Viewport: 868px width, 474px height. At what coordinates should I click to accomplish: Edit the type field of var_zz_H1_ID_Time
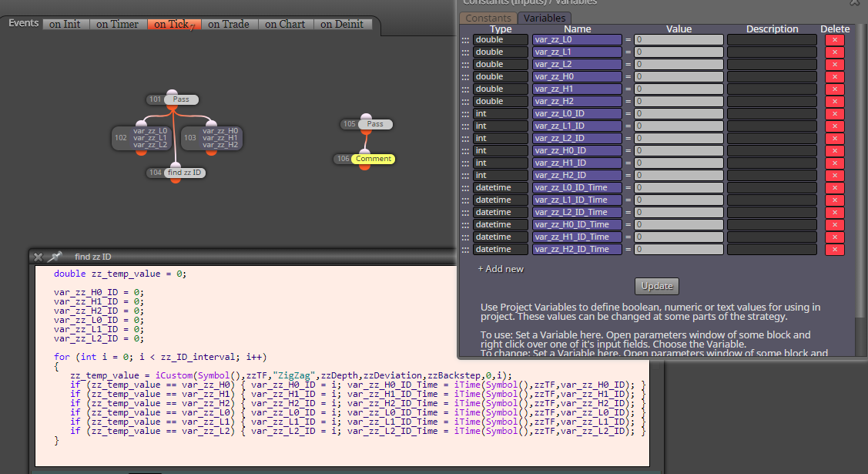tap(501, 237)
